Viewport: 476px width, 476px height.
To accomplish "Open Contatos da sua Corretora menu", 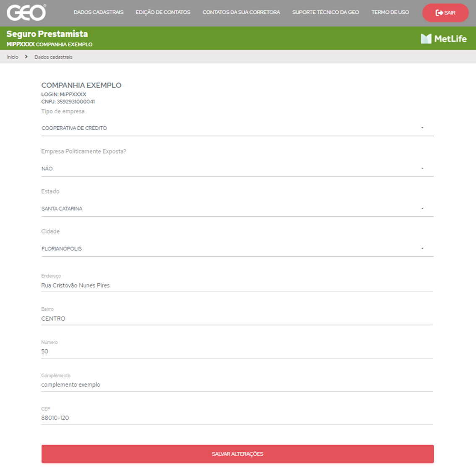I will (x=241, y=13).
